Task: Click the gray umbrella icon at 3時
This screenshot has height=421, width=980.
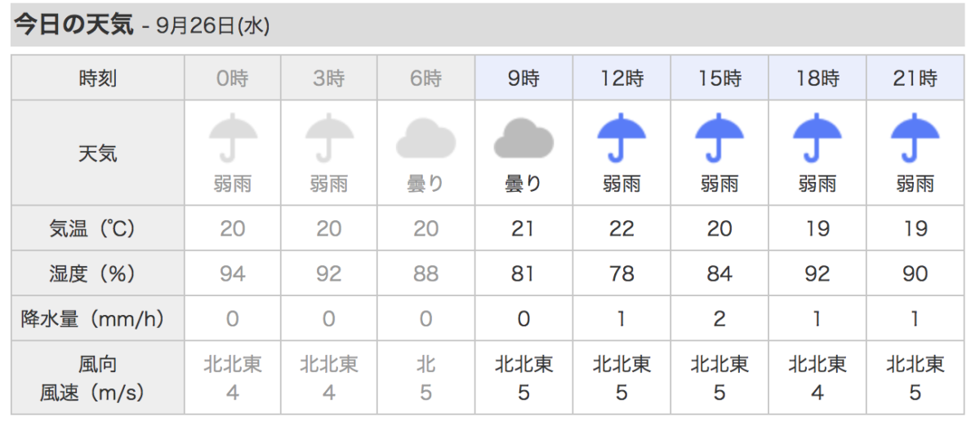Action: coord(330,140)
